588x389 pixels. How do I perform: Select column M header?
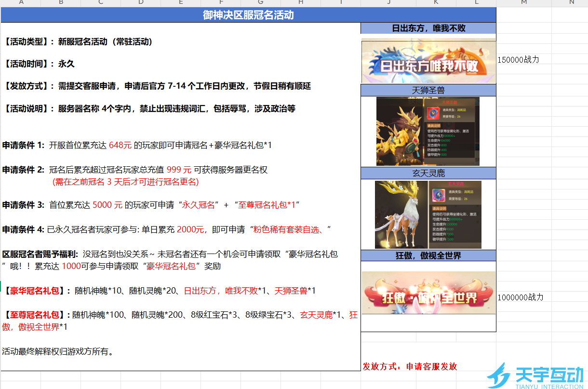tap(524, 3)
